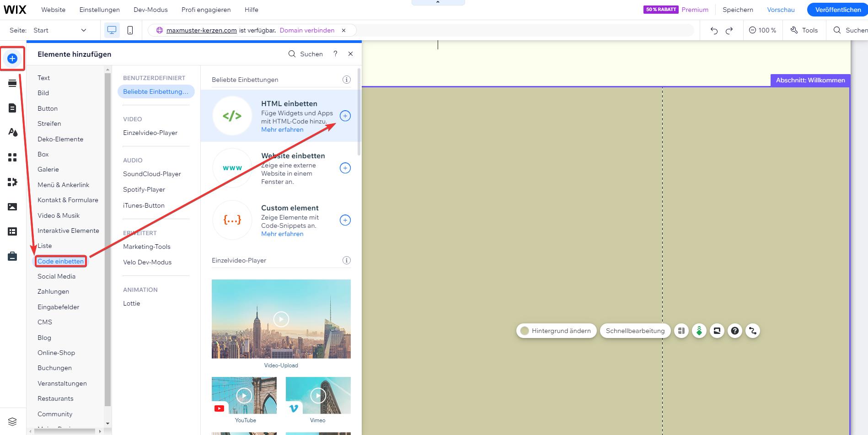Open the CMS table icon in sidebar
The width and height of the screenshot is (868, 435).
point(12,231)
